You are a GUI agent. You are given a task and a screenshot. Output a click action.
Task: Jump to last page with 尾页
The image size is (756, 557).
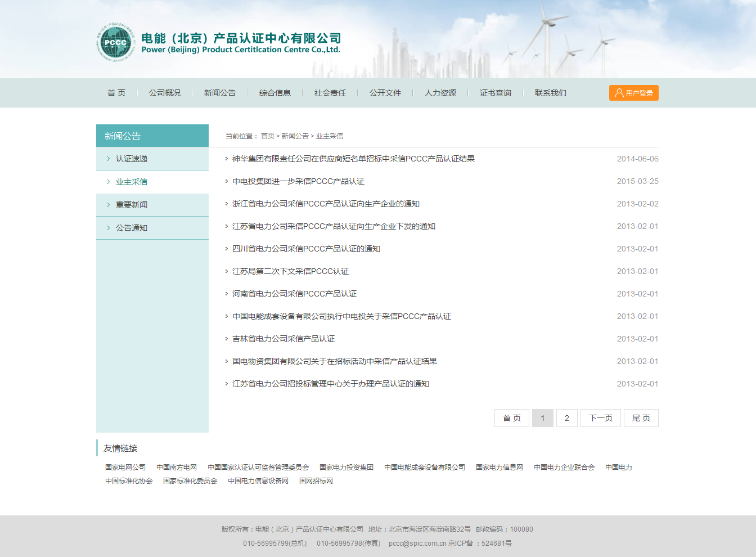[x=641, y=418]
